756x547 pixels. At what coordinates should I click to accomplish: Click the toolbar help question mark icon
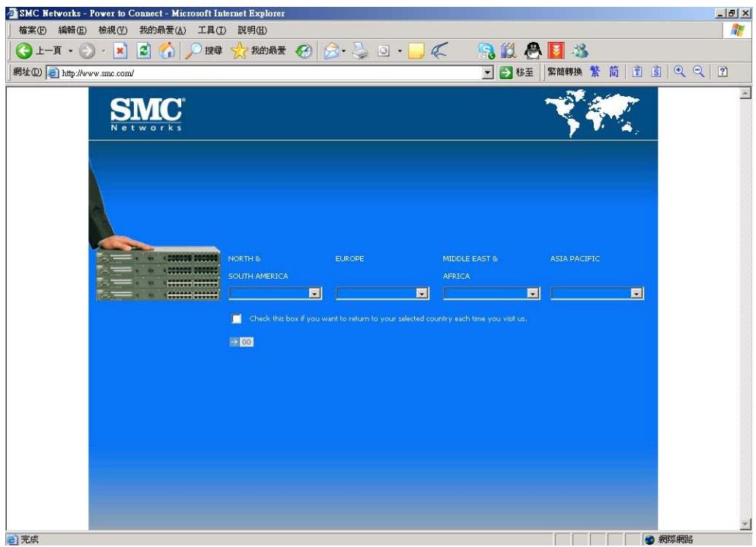click(723, 72)
